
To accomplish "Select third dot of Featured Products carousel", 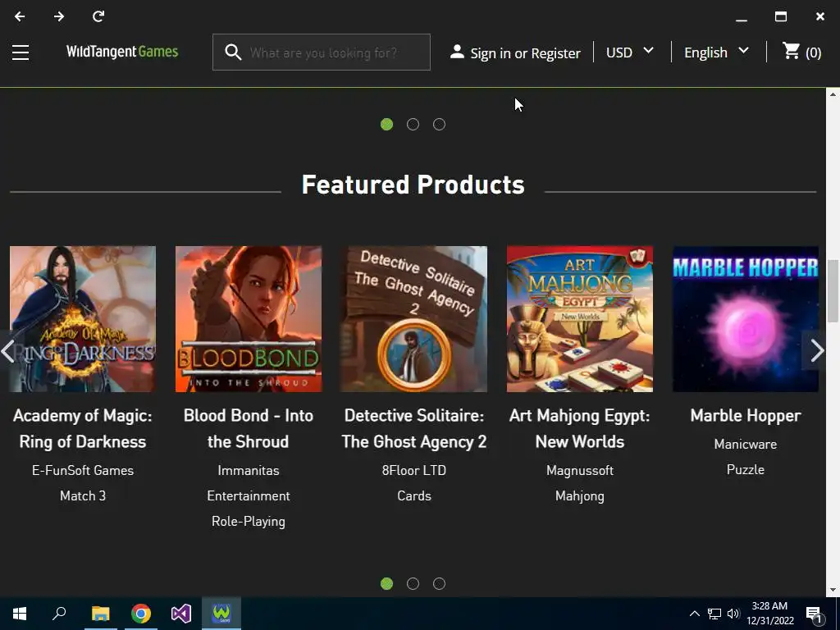I will coord(440,583).
